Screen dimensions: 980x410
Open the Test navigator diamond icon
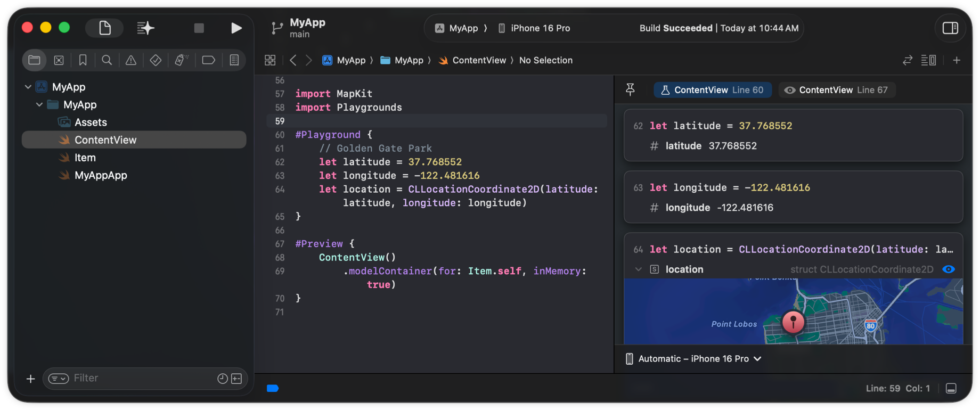[156, 60]
